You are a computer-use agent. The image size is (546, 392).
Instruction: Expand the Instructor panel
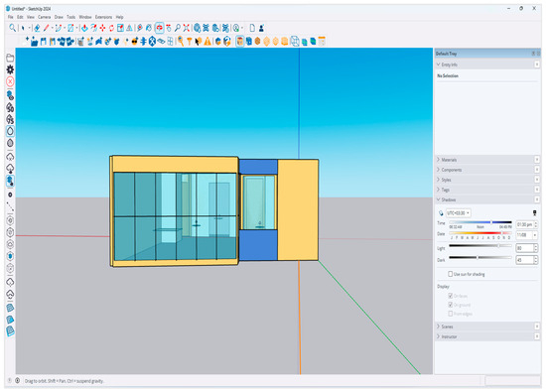click(x=439, y=336)
